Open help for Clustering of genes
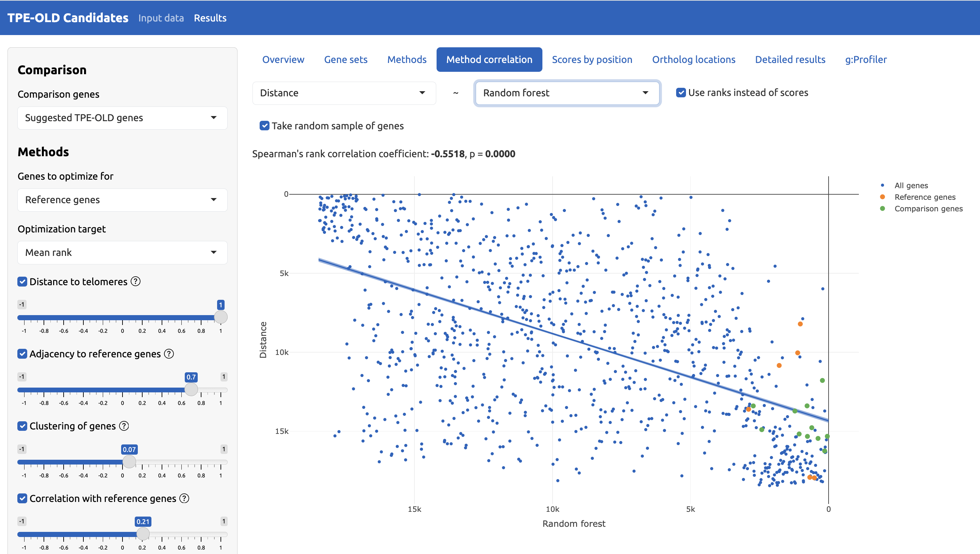The image size is (980, 554). coord(123,426)
